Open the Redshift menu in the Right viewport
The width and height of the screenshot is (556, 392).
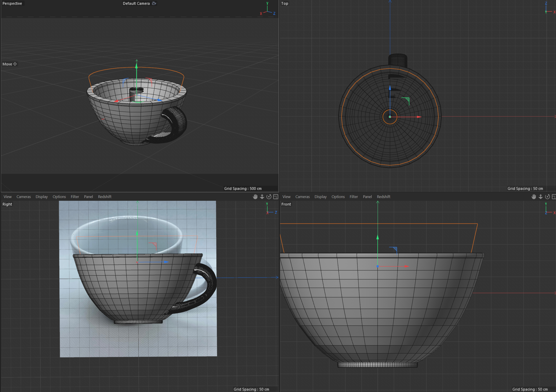105,197
